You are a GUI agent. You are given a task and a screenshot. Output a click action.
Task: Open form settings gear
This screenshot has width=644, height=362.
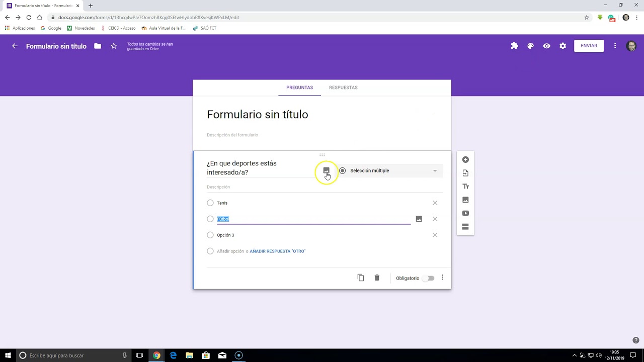pos(562,46)
